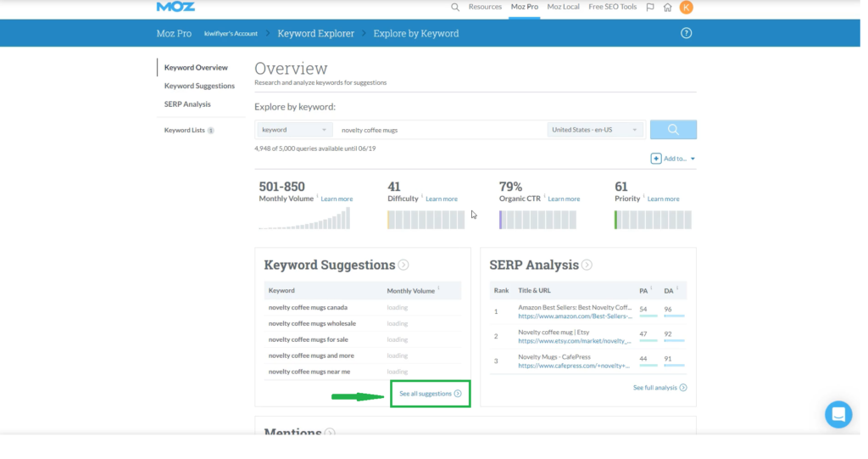The image size is (868, 459).
Task: Click Amazon Best Sellers result title
Action: point(575,307)
